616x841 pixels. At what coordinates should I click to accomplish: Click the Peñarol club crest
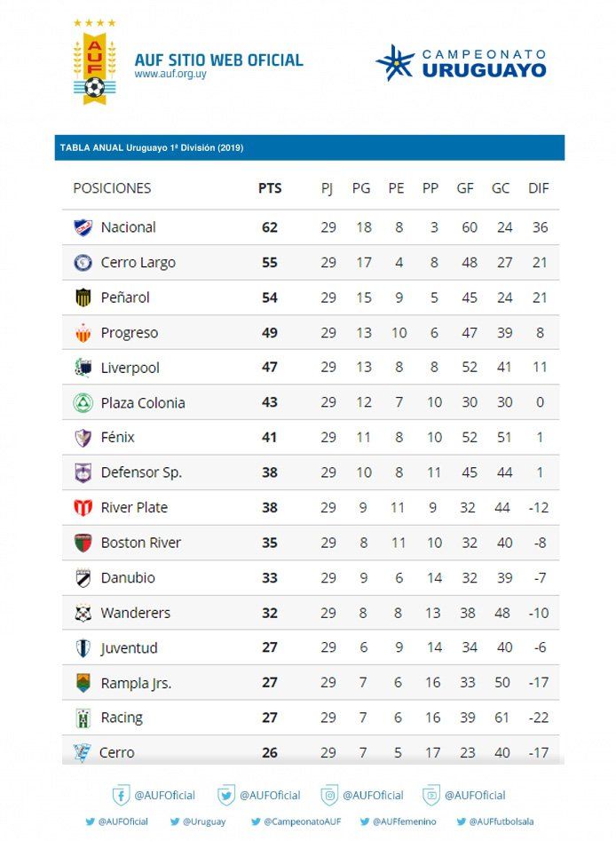[x=83, y=298]
